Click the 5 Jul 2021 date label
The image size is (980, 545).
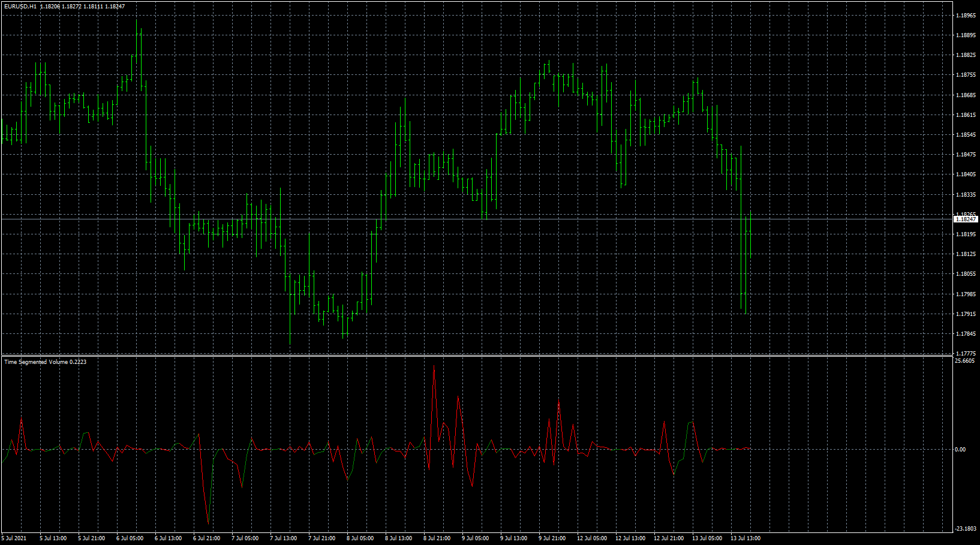14,538
